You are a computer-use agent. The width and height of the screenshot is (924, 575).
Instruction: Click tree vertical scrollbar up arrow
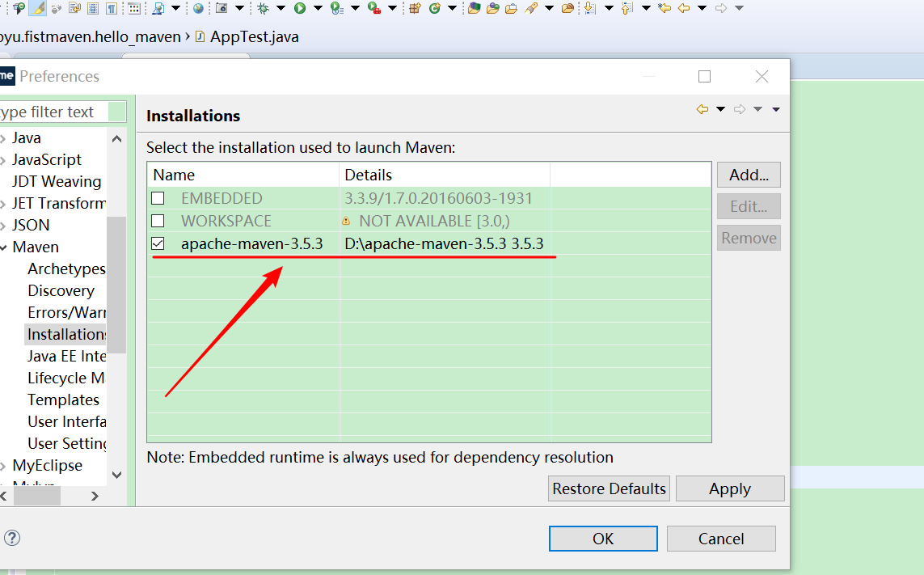[x=116, y=139]
